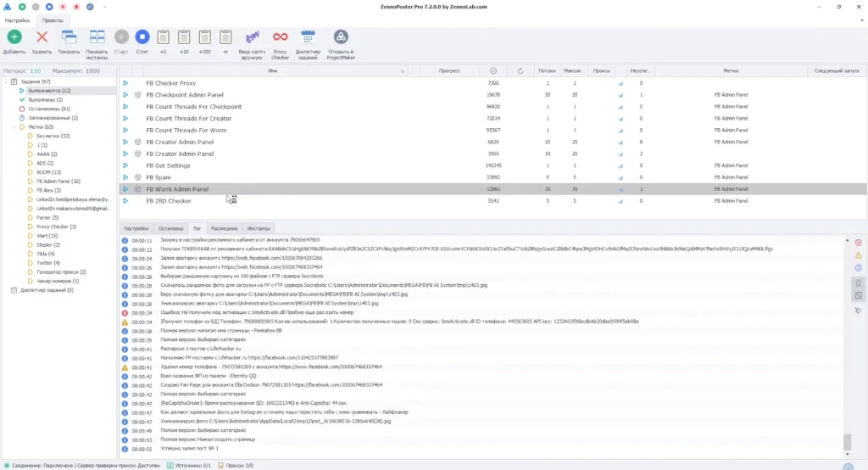Image resolution: width=868 pixels, height=470 pixels.
Task: Click Прокси: 0/0 in status bar
Action: coord(236,466)
